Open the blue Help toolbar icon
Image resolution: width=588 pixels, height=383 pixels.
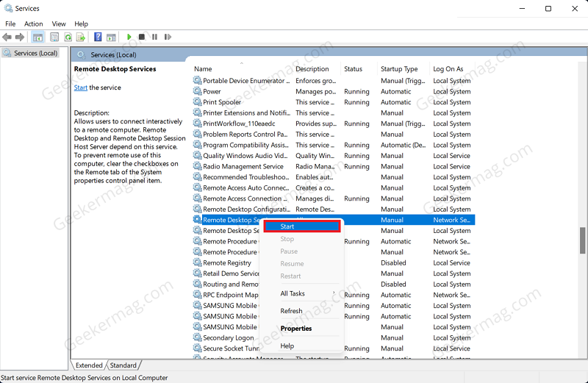98,37
